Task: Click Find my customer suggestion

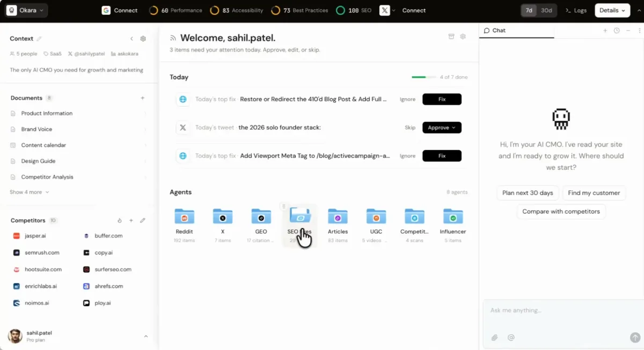Action: point(594,193)
